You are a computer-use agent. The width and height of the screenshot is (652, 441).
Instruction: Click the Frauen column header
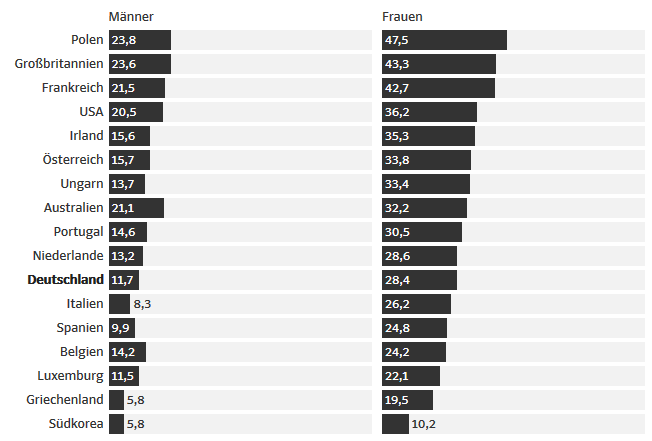pos(402,16)
